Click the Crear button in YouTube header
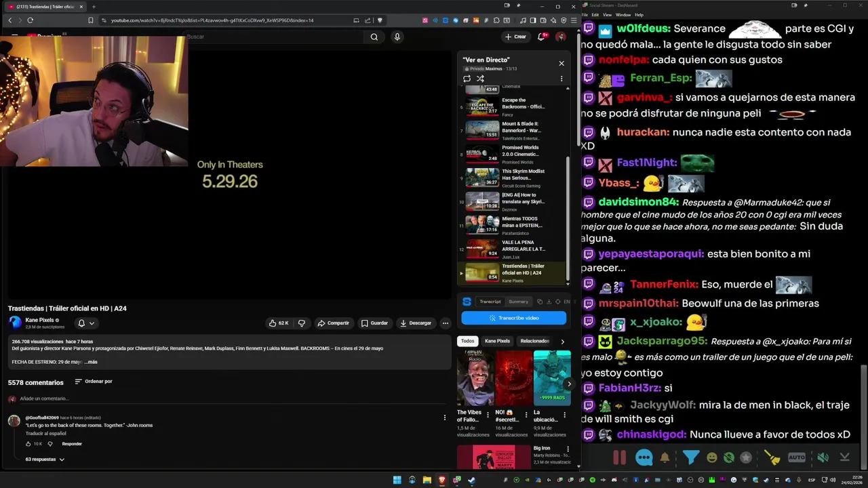This screenshot has width=868, height=488. coord(515,37)
